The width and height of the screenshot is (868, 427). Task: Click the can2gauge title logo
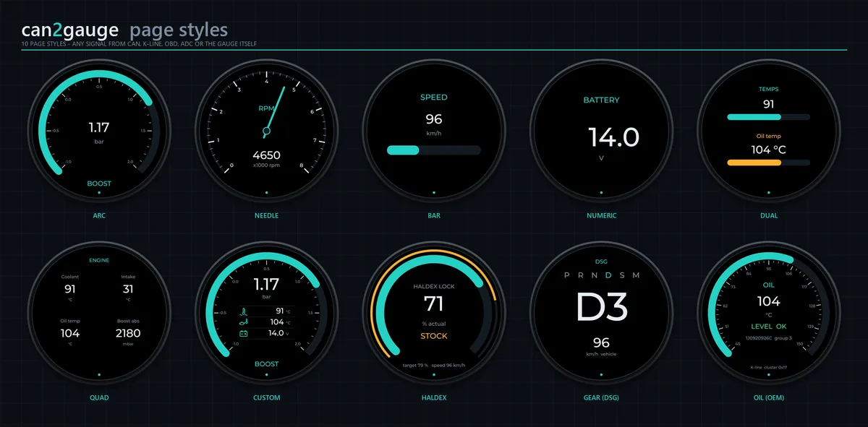pyautogui.click(x=70, y=30)
